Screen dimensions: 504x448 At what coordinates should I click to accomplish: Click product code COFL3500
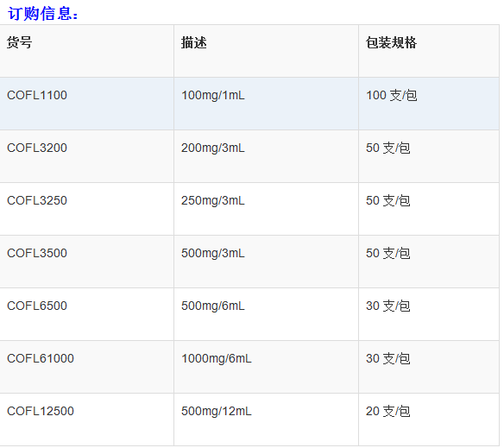pos(37,254)
